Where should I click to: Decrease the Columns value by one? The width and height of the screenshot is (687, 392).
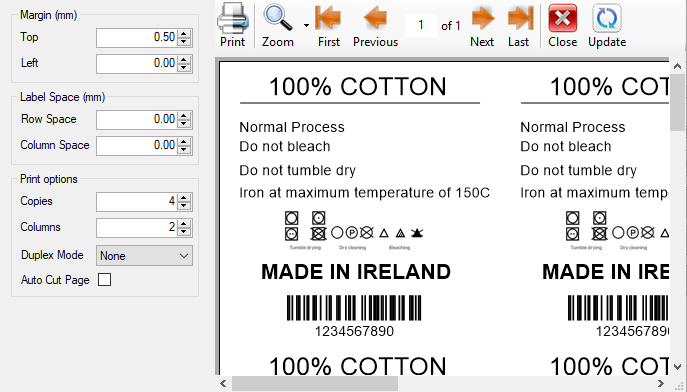(x=184, y=232)
